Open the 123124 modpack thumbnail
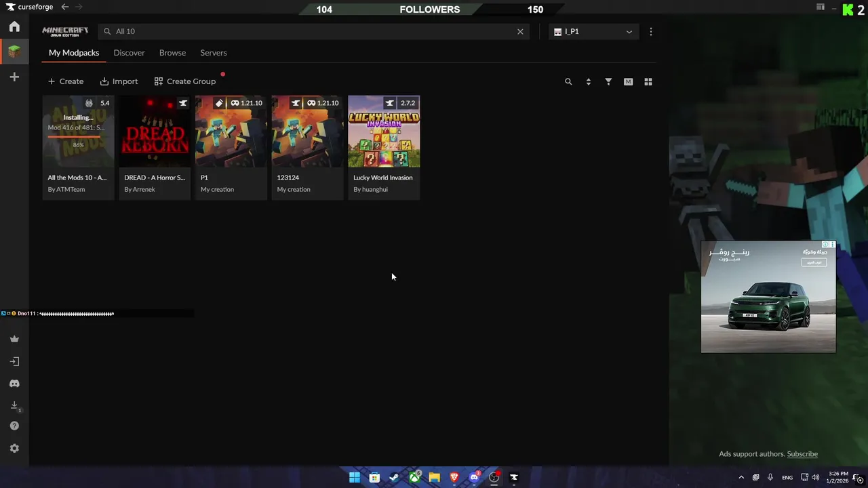868x488 pixels. [307, 131]
